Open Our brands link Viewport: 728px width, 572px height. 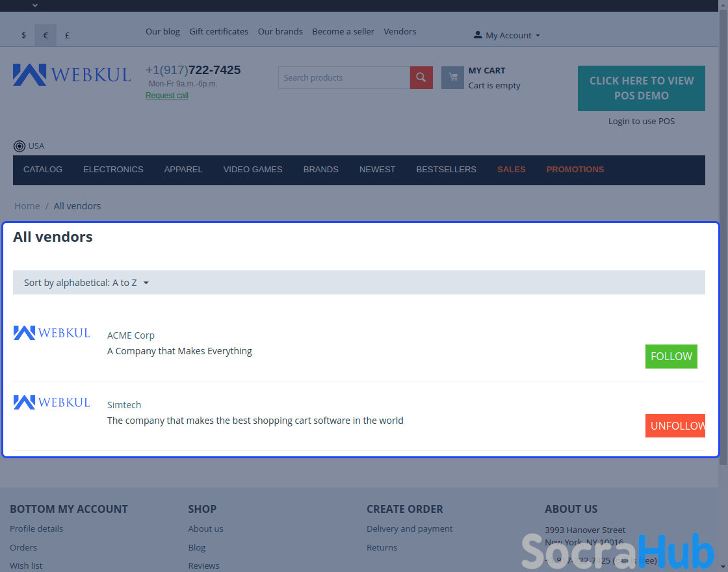[280, 32]
